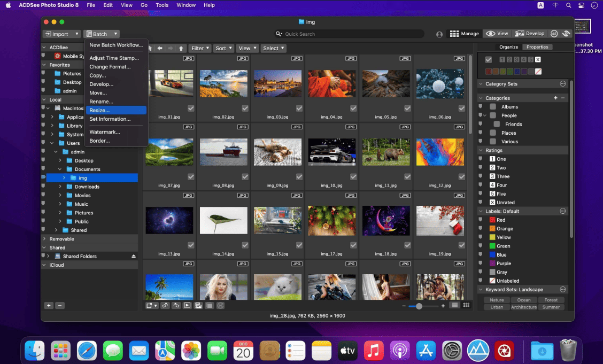Click the Nature keyword button
This screenshot has height=364, width=603.
pyautogui.click(x=497, y=300)
